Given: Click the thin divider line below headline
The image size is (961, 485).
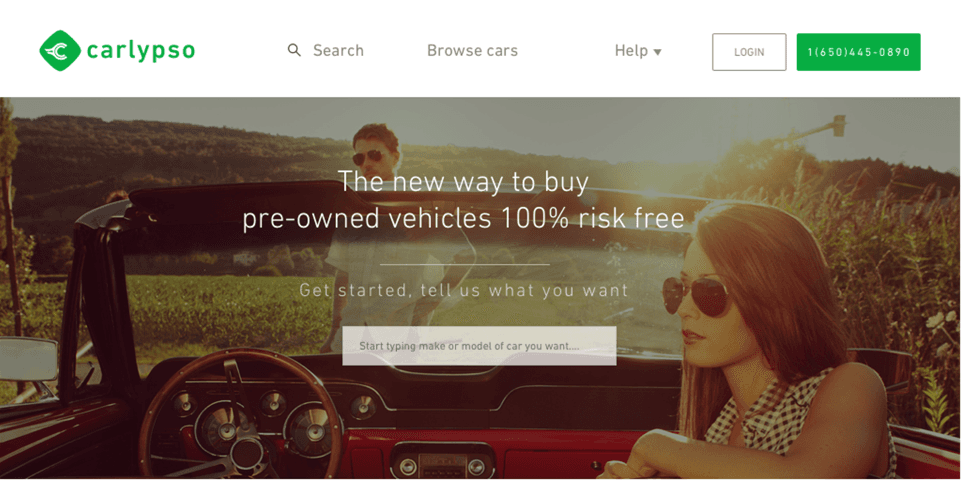Looking at the screenshot, I should (x=465, y=264).
